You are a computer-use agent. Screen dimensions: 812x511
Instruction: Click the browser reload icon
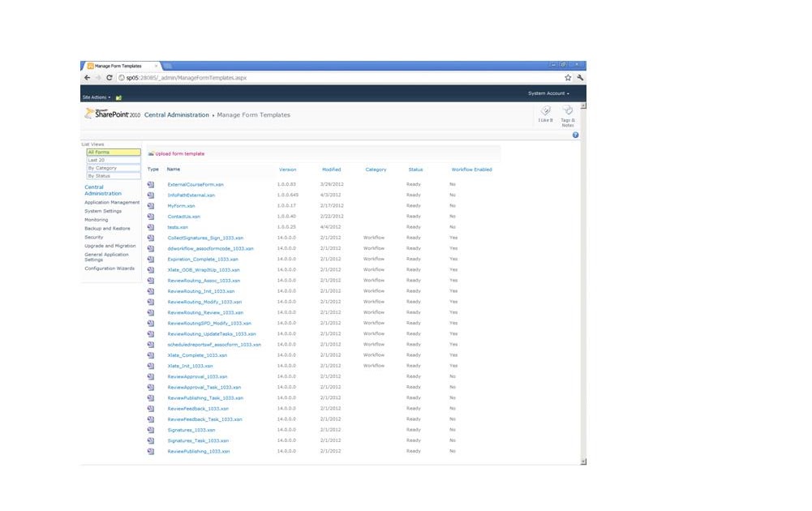110,78
